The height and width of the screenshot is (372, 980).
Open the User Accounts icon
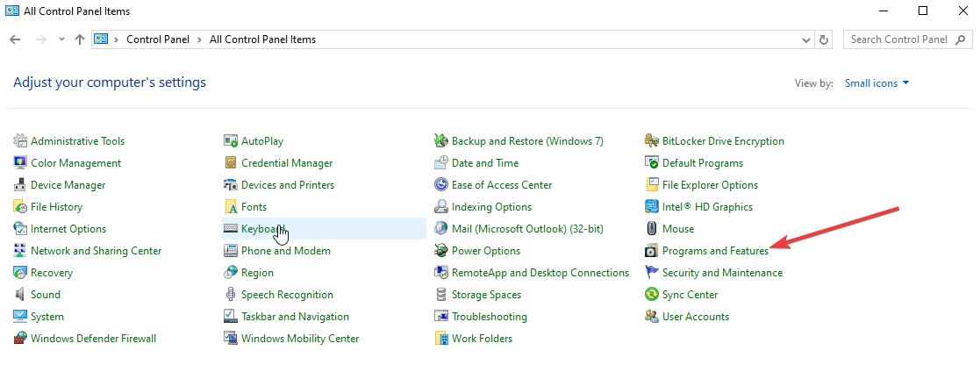point(652,317)
